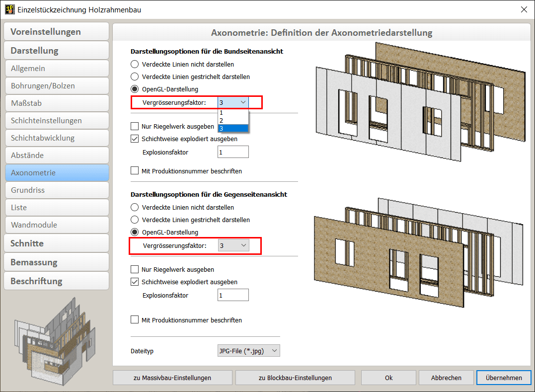Click the Bundseite exploded wall preview image
The height and width of the screenshot is (392, 535).
[x=420, y=102]
